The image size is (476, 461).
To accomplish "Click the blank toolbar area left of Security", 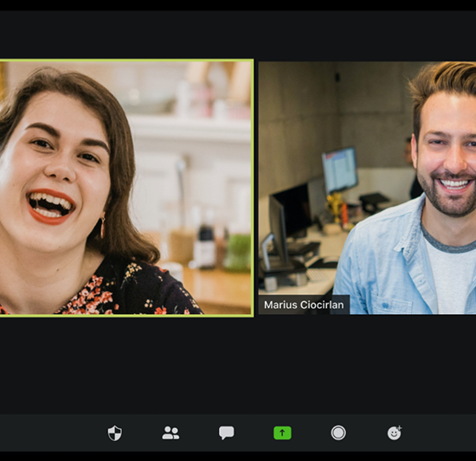I will click(x=52, y=432).
